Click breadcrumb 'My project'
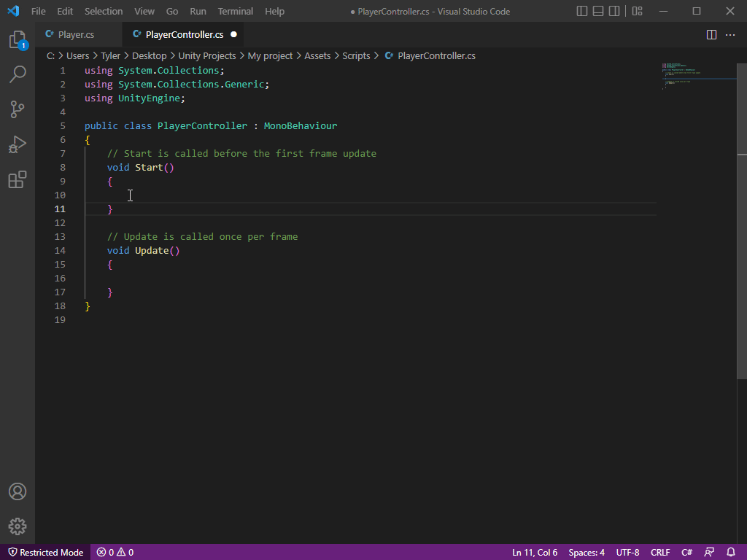This screenshot has width=747, height=560. [270, 55]
